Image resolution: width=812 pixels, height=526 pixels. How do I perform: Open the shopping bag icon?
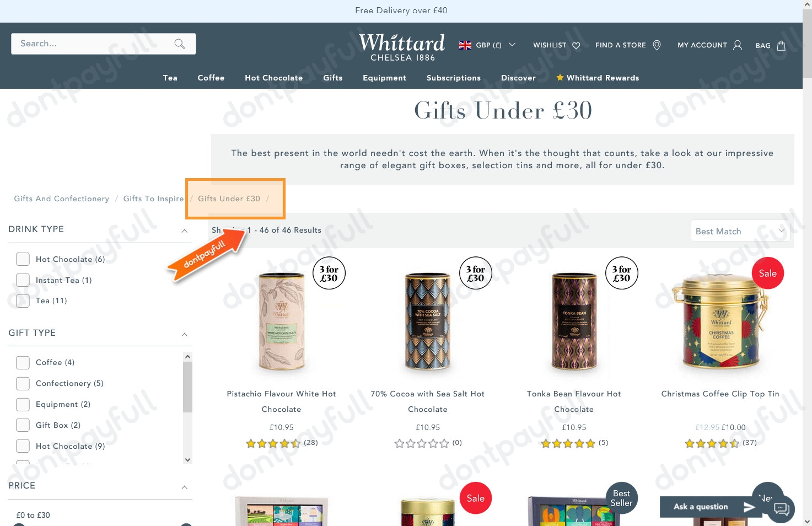781,45
